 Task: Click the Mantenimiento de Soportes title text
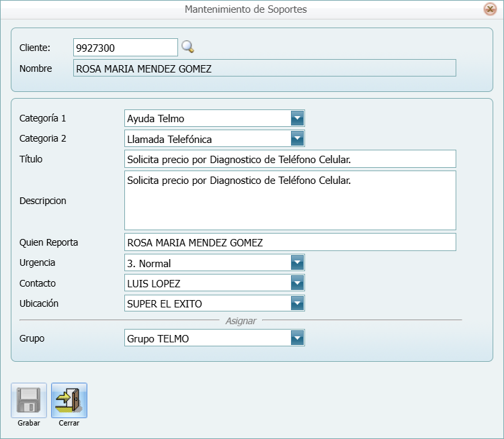point(245,9)
